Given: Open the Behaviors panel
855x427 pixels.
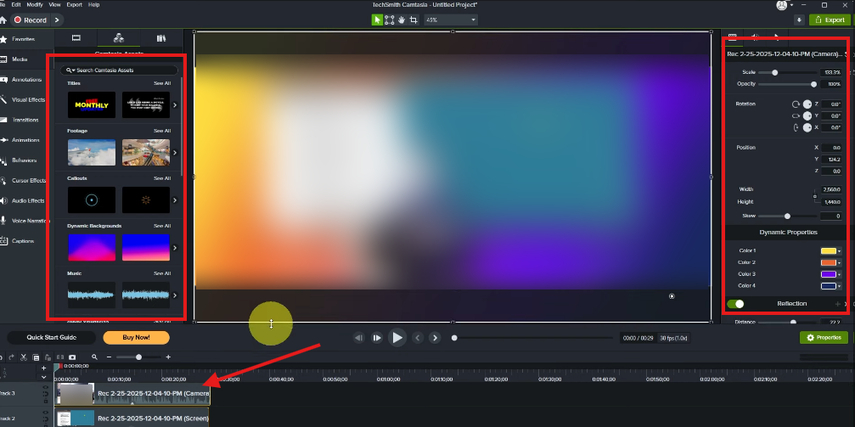Looking at the screenshot, I should 20,160.
